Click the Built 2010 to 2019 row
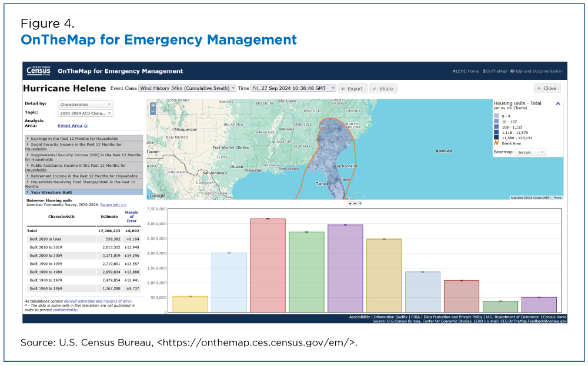The width and height of the screenshot is (588, 366). tap(83, 247)
